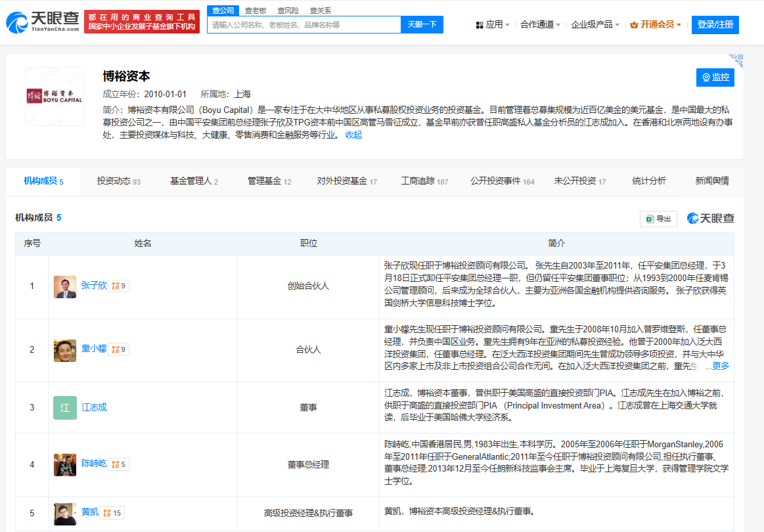Click the Boyu Capital company logo

tap(55, 96)
